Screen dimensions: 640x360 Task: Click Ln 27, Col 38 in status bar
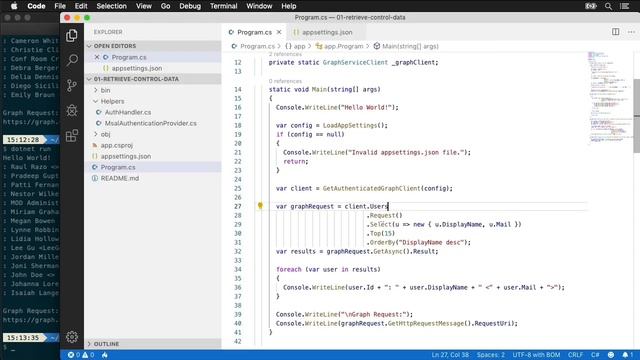450,355
